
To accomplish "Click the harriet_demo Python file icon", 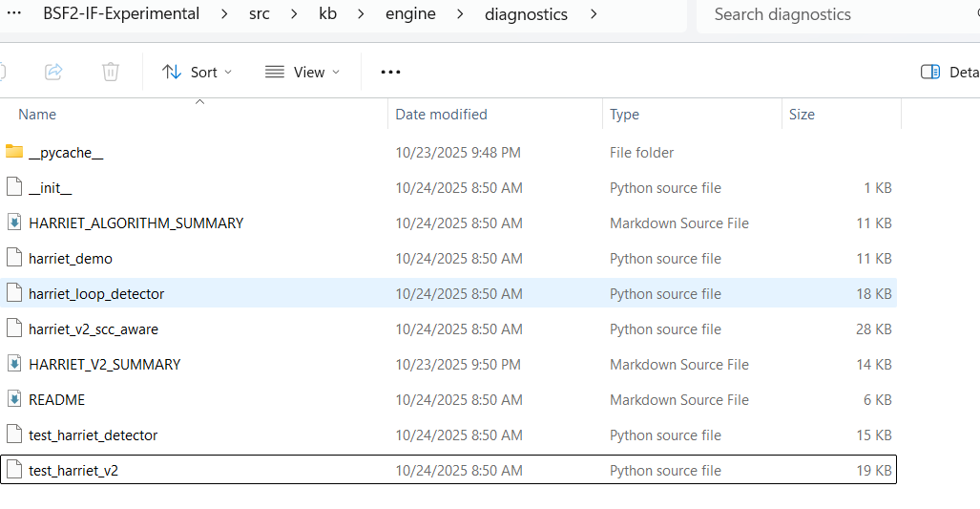I will pyautogui.click(x=14, y=258).
